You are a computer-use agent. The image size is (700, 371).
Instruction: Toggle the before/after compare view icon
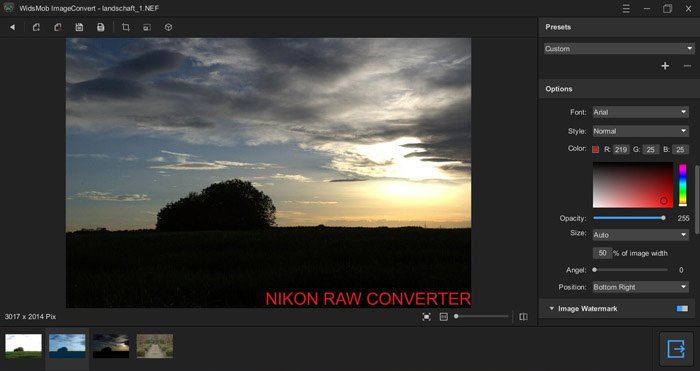pos(523,317)
